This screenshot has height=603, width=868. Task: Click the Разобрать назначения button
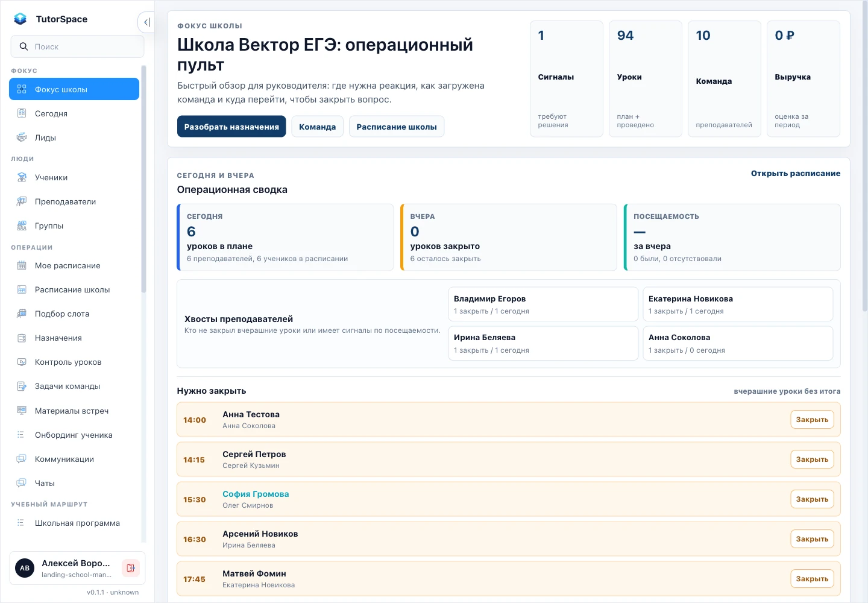231,127
